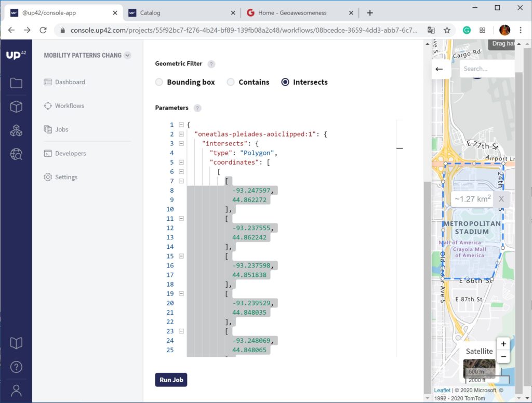Click the Satellite layer thumbnail
This screenshot has height=403, width=532.
pyautogui.click(x=479, y=368)
